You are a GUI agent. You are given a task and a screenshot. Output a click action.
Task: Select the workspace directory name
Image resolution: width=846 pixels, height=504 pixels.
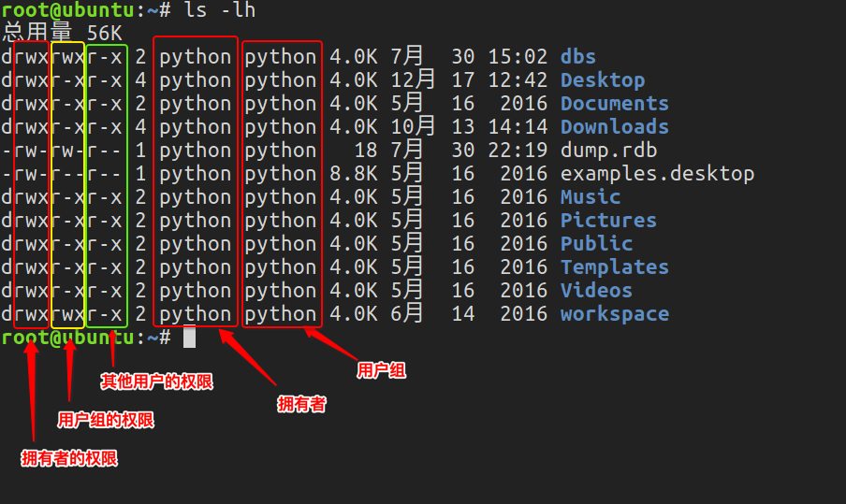(x=615, y=314)
